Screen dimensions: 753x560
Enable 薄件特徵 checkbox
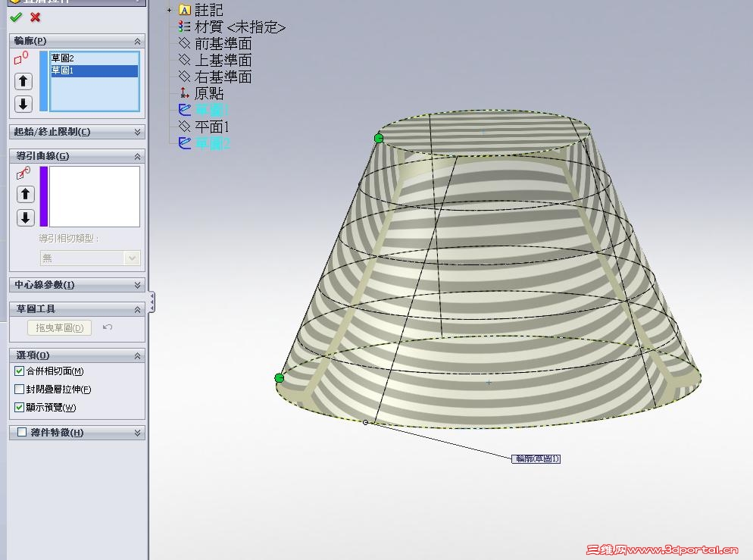(22, 432)
